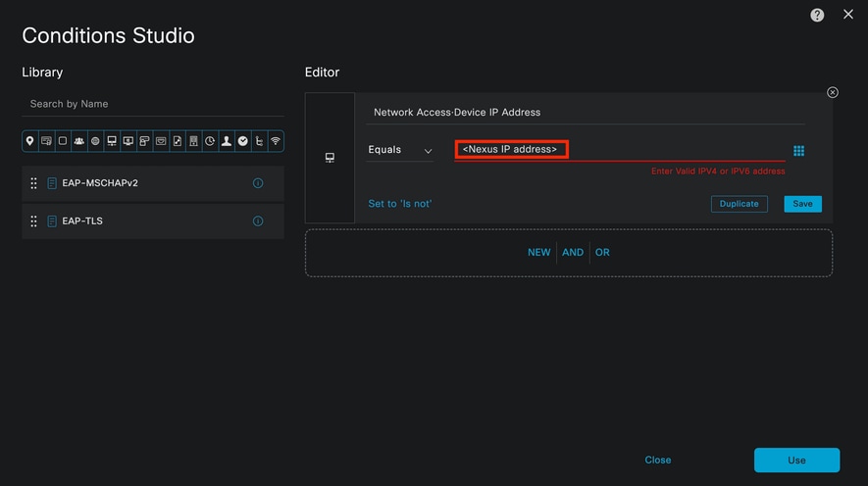The image size is (868, 486).
Task: Filter library by user group icon
Action: pos(79,141)
